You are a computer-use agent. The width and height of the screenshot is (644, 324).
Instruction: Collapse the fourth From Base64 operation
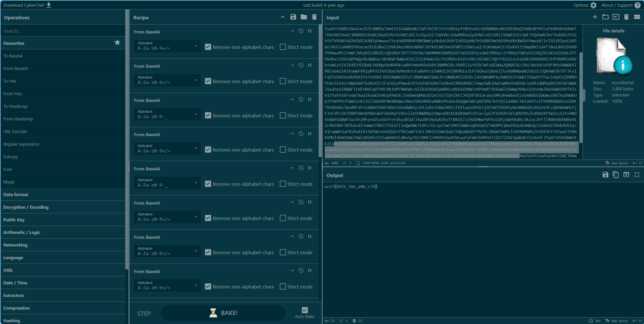(292, 134)
